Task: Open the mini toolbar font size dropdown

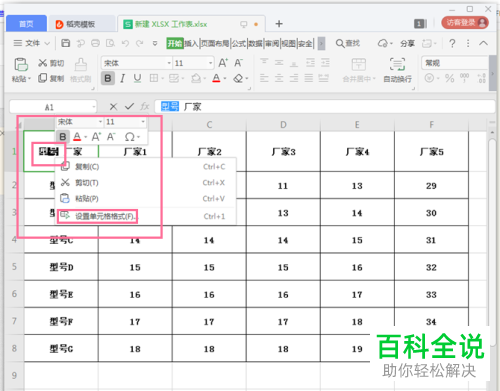Action: pos(143,122)
